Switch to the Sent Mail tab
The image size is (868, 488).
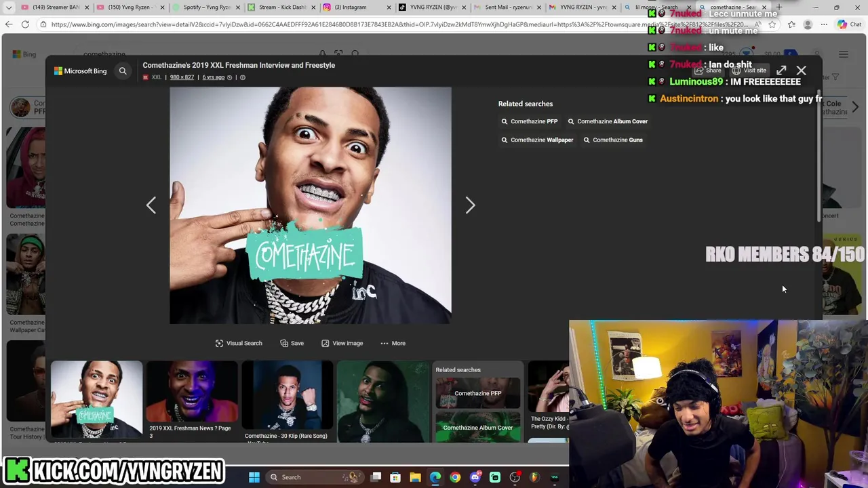point(507,7)
